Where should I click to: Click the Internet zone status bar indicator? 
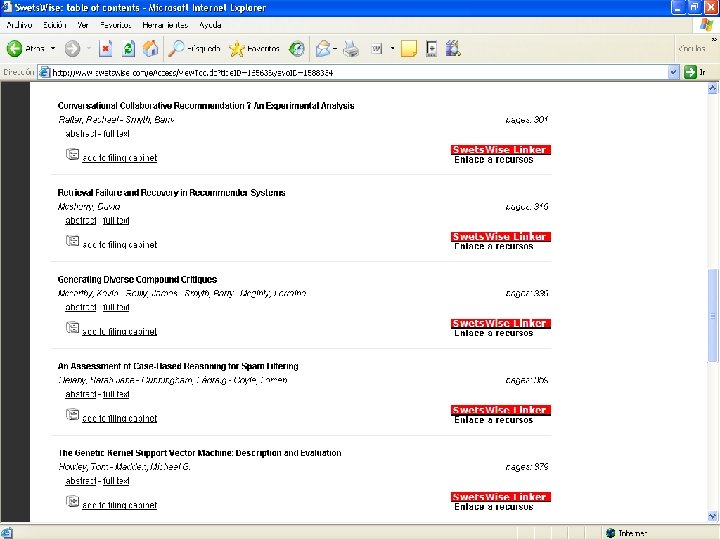point(627,533)
